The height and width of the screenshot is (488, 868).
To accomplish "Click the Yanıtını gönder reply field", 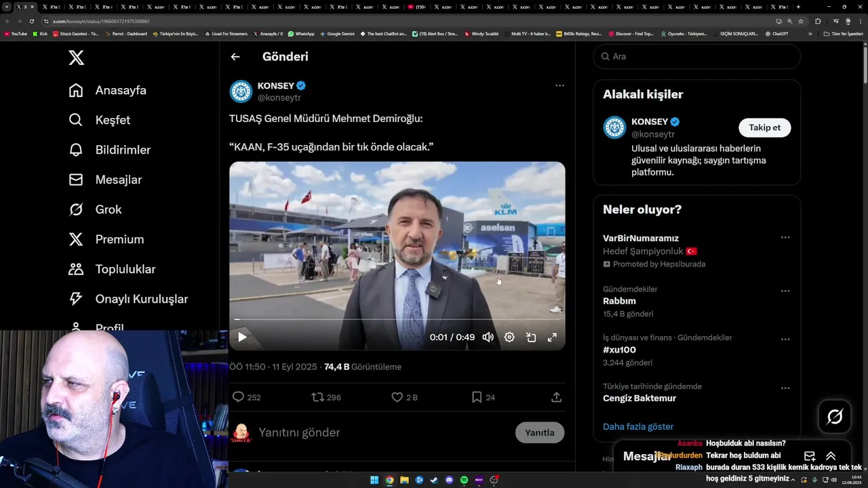I will [x=383, y=432].
